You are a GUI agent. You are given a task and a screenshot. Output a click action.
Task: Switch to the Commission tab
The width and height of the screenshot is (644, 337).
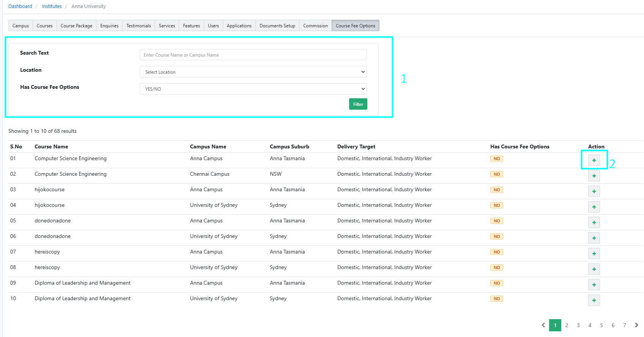point(315,26)
